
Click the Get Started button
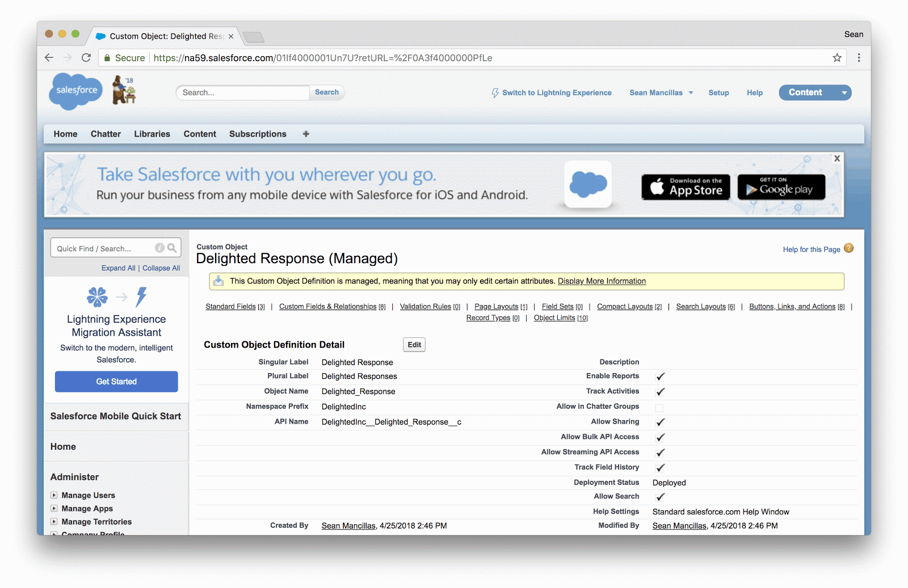coord(116,382)
